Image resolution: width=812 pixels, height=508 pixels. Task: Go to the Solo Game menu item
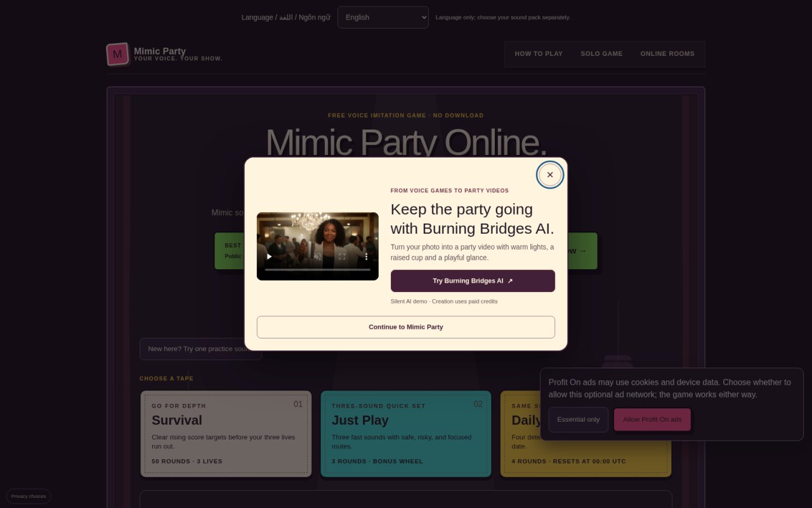pos(601,54)
